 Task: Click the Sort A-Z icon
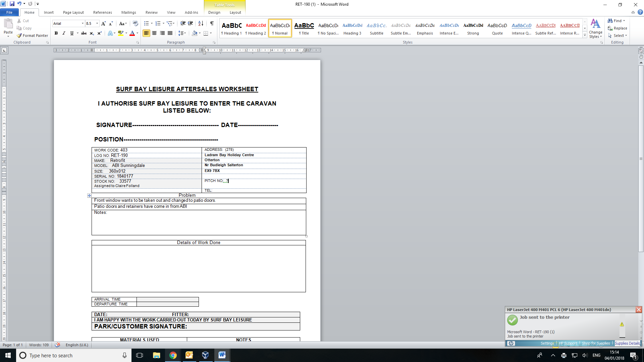pyautogui.click(x=201, y=23)
